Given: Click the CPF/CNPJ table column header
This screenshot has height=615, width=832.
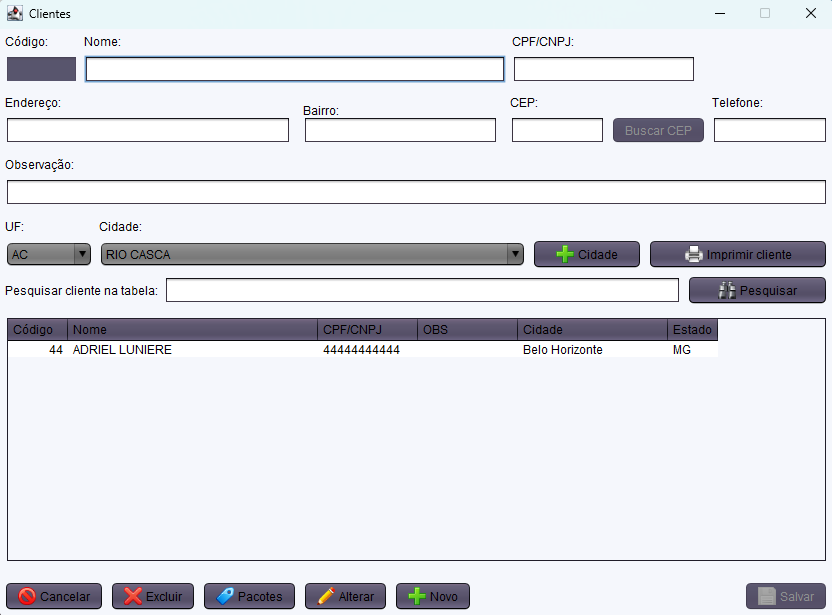Looking at the screenshot, I should [367, 330].
